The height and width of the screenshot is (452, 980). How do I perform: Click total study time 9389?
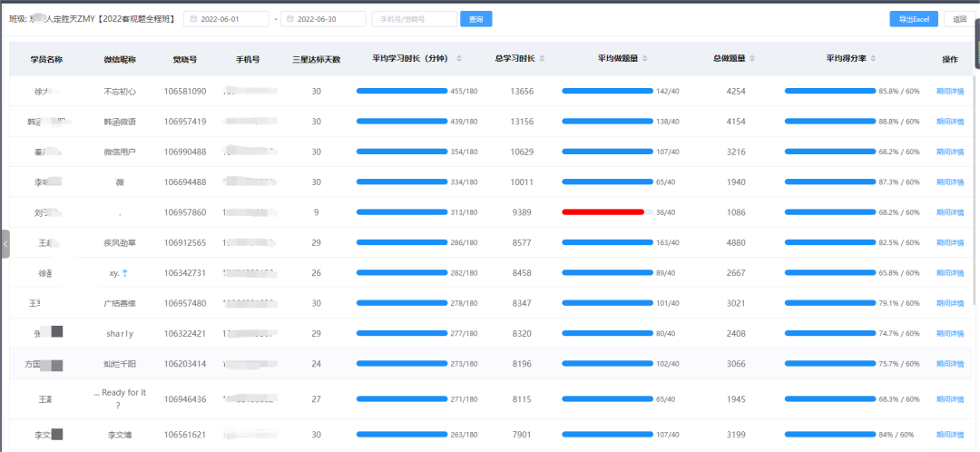coord(522,212)
